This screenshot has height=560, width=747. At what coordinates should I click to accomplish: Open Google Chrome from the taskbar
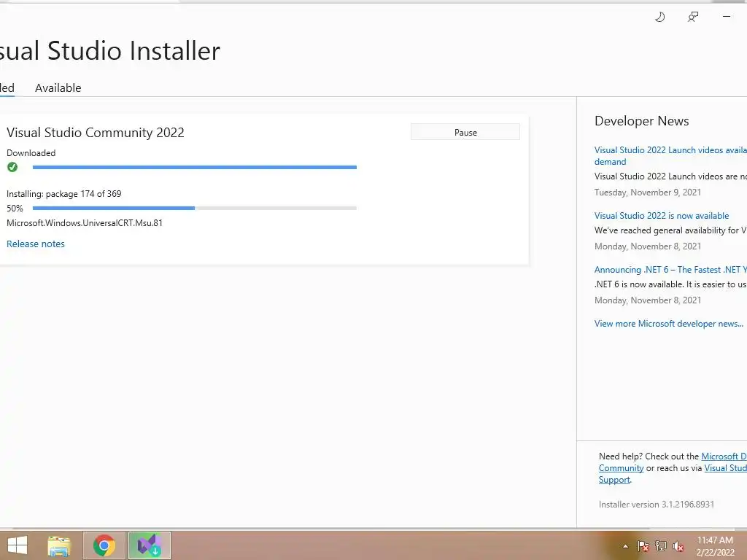click(104, 545)
